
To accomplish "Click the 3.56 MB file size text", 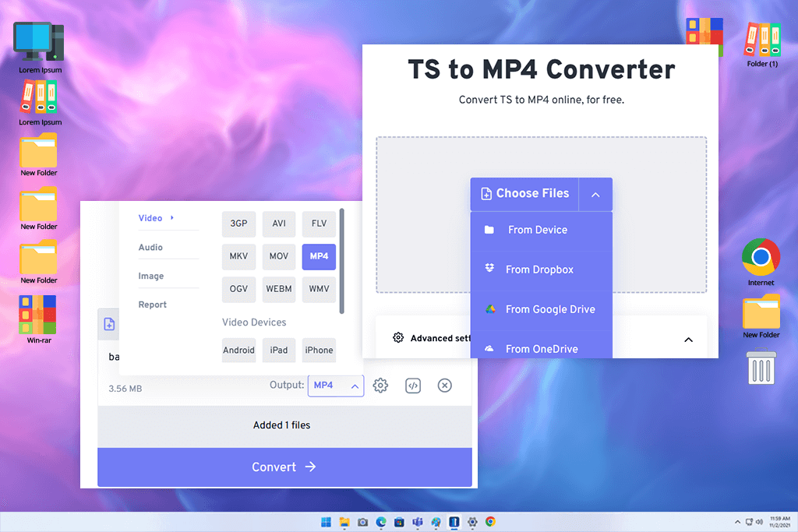I will 125,389.
